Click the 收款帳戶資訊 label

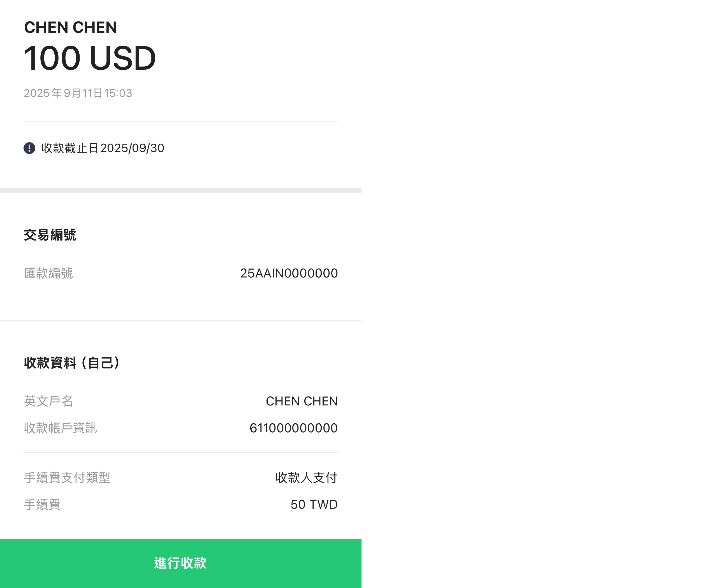pyautogui.click(x=60, y=428)
